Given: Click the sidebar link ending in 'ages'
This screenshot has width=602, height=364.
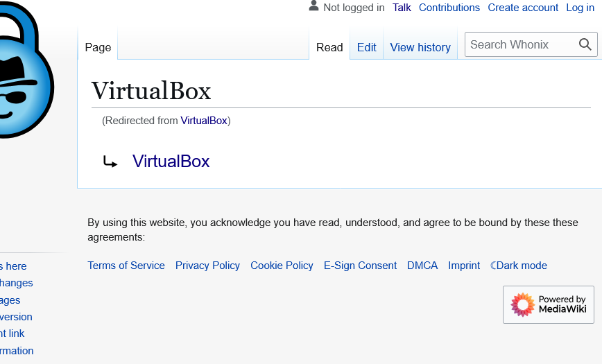Looking at the screenshot, I should (x=10, y=300).
